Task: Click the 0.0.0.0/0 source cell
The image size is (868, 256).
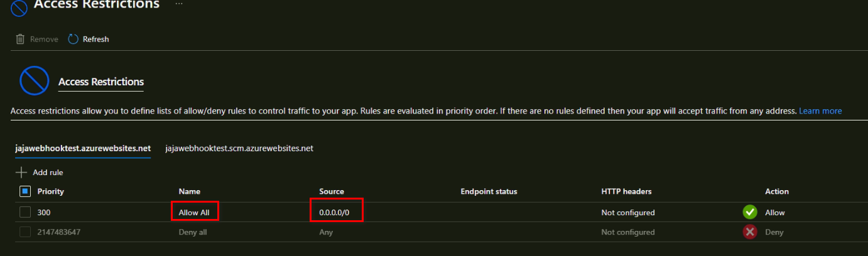Action: click(x=334, y=213)
